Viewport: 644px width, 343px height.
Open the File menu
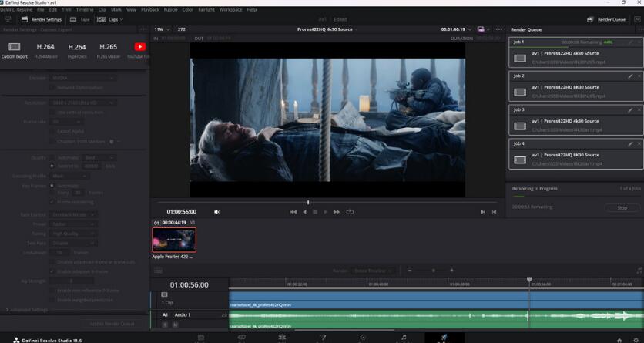(40, 9)
